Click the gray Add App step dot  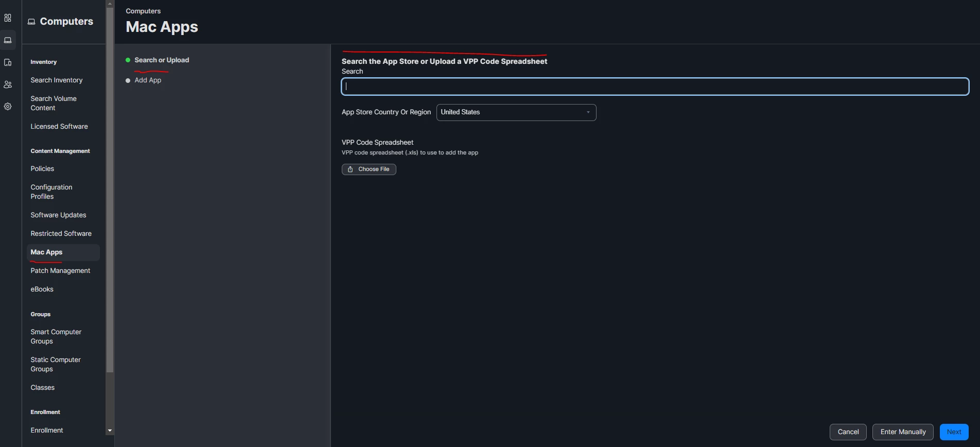pyautogui.click(x=128, y=80)
